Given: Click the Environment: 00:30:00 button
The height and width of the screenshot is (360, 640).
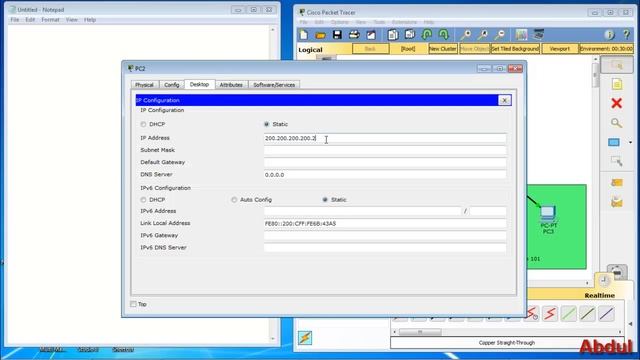Looking at the screenshot, I should pos(607,49).
